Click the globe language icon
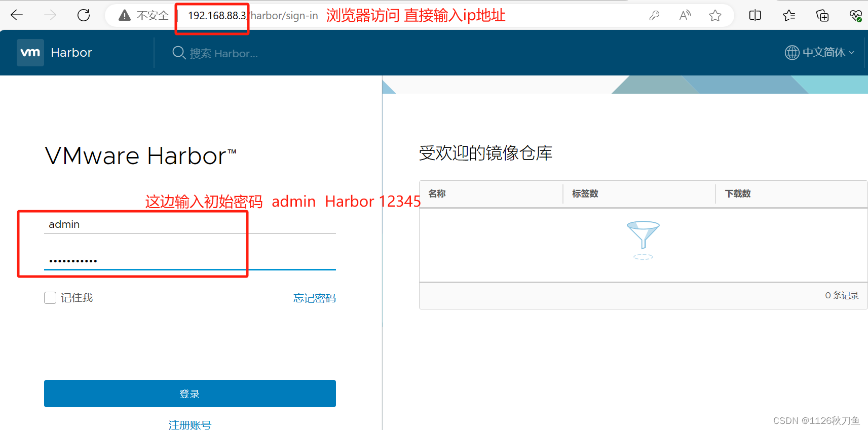This screenshot has height=430, width=868. tap(792, 53)
